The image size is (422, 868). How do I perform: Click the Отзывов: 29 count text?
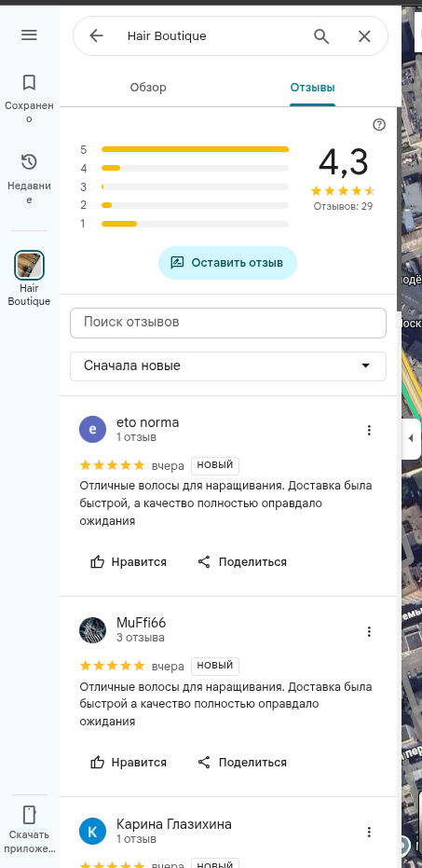pos(343,206)
